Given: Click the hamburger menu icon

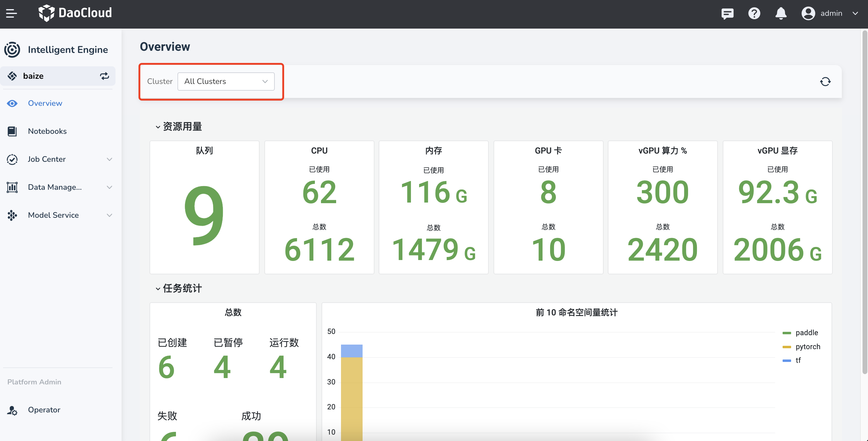Looking at the screenshot, I should (x=12, y=13).
